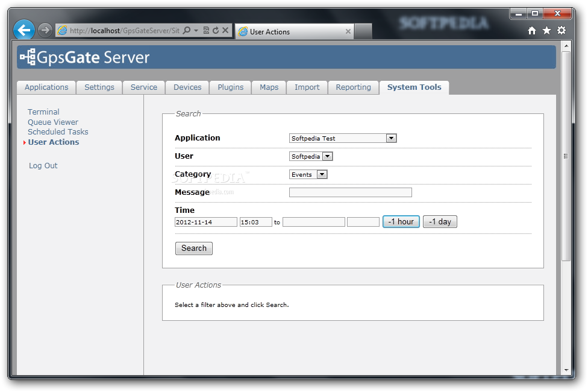
Task: Click the Search button
Action: pos(194,248)
